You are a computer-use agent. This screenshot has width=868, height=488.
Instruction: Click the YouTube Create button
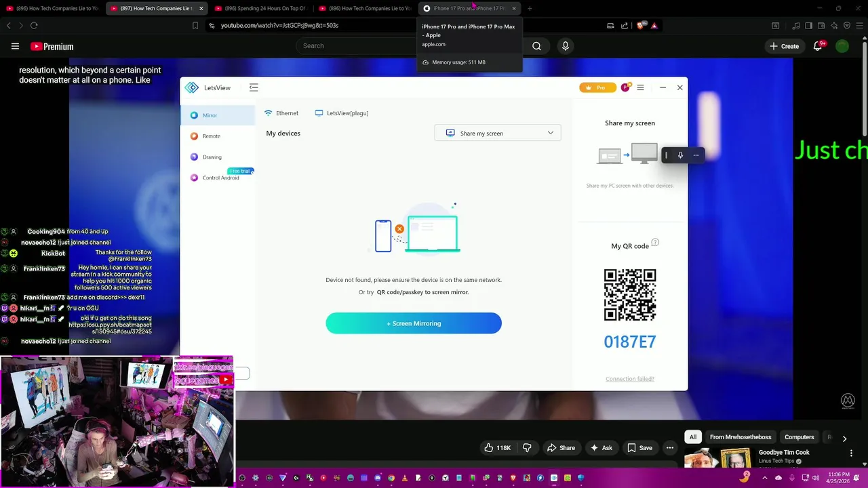[784, 46]
